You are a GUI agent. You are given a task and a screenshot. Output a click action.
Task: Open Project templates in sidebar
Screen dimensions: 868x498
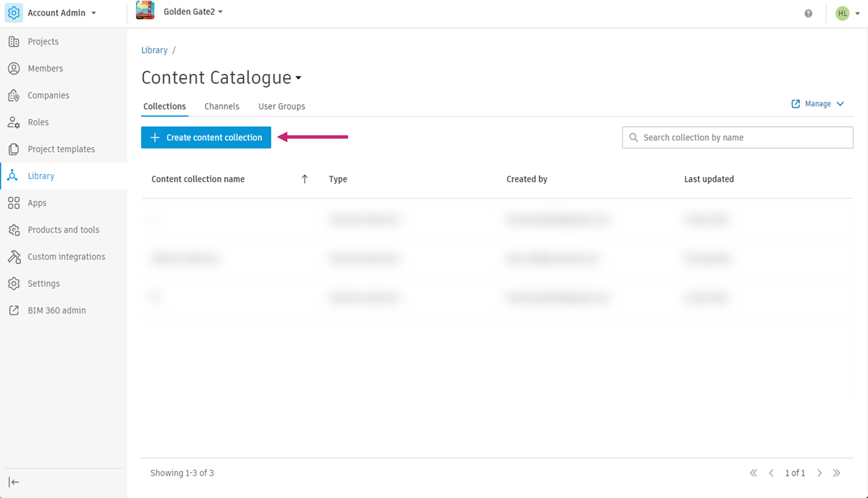61,149
